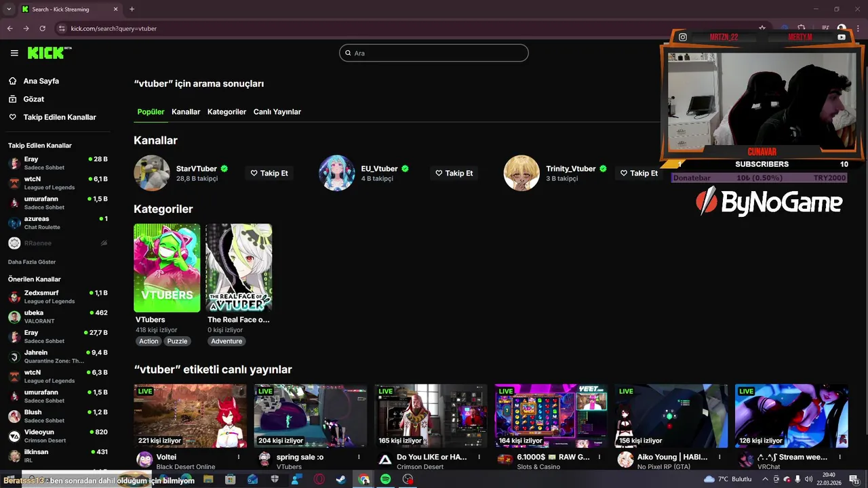Show hidden system tray icons
The height and width of the screenshot is (488, 868).
click(766, 479)
